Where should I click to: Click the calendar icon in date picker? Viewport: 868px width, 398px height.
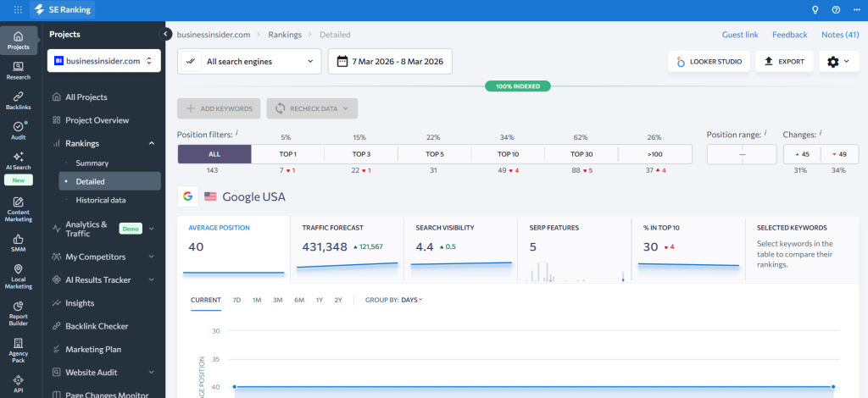tap(342, 61)
